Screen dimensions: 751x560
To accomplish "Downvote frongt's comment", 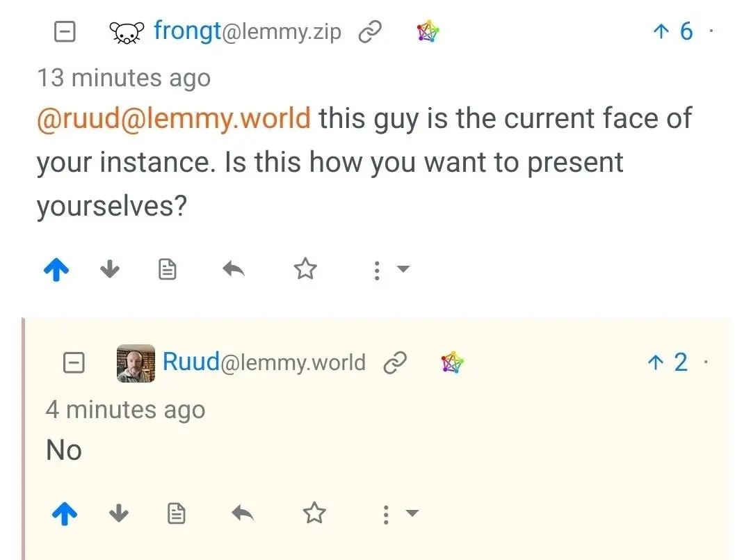I will pyautogui.click(x=110, y=270).
